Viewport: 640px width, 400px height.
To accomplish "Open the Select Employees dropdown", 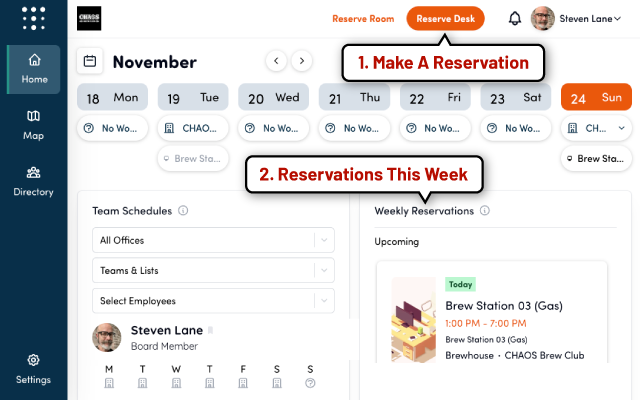I will 213,301.
